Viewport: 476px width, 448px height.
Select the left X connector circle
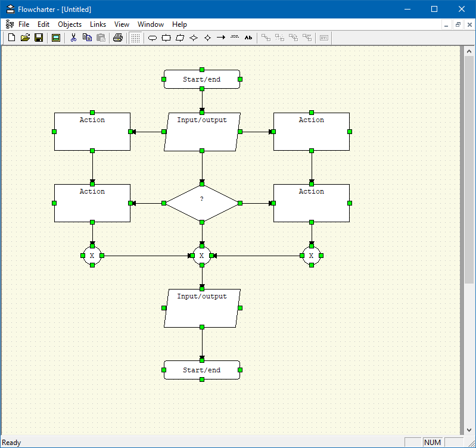coord(92,256)
